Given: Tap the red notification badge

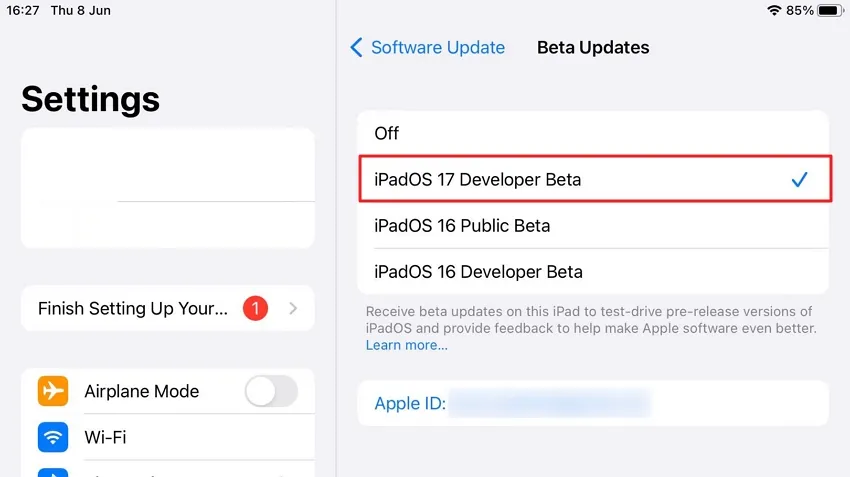Looking at the screenshot, I should [x=254, y=308].
